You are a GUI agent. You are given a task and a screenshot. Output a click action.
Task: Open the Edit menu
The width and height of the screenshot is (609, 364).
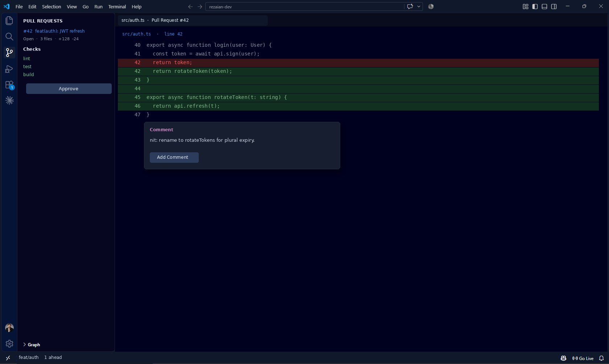(x=32, y=7)
